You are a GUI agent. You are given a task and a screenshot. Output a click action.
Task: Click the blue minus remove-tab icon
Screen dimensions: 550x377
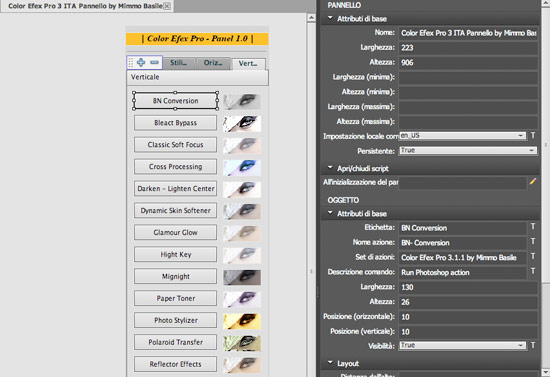pyautogui.click(x=154, y=62)
